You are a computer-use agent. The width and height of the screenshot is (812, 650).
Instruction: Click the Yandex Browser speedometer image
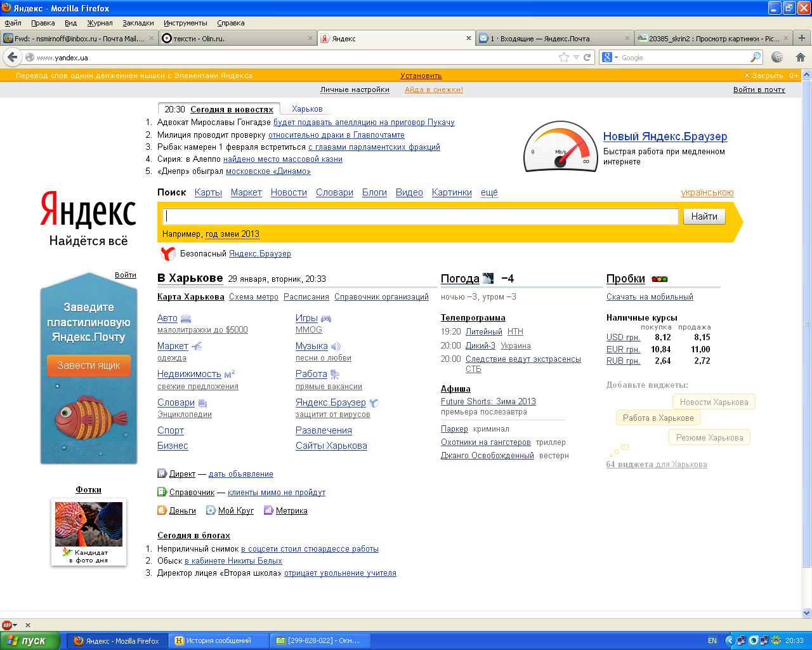coord(560,147)
